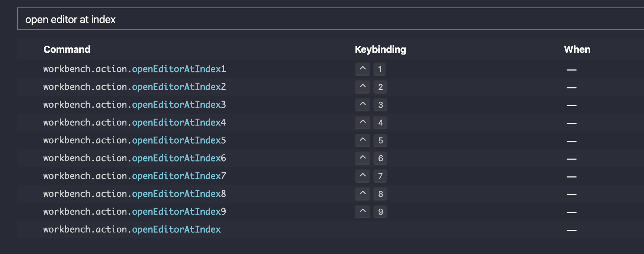Click the Ctrl key badge for openEditorAtIndex7

click(x=362, y=176)
